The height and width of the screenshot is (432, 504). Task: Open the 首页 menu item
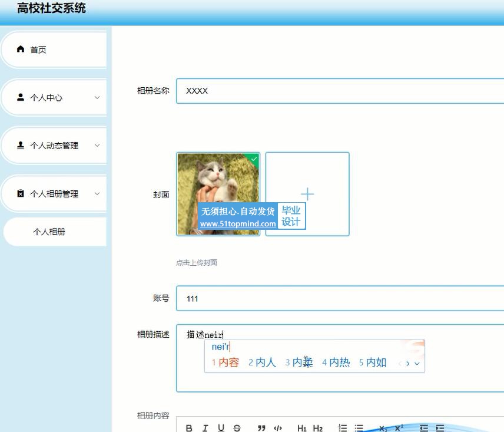click(54, 50)
